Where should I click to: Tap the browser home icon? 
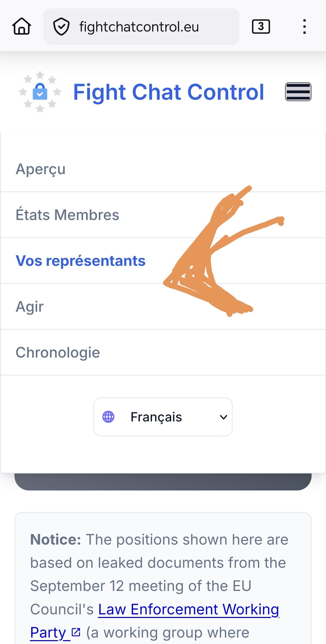tap(22, 26)
